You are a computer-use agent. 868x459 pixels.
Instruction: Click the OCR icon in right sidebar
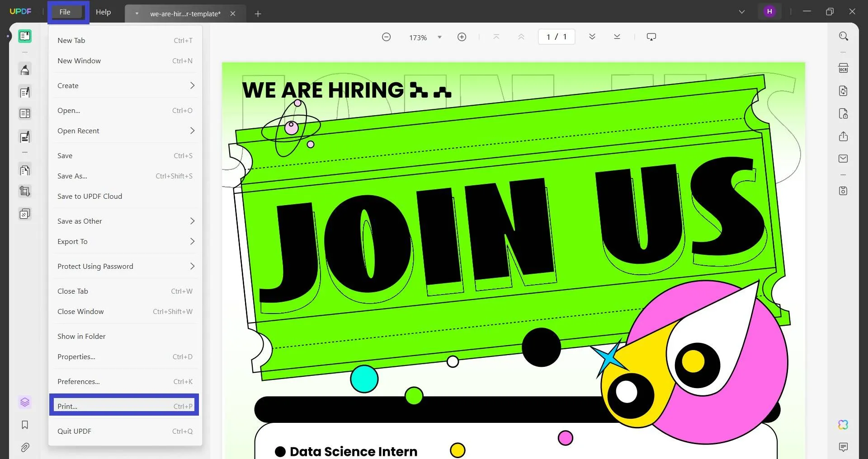click(843, 68)
